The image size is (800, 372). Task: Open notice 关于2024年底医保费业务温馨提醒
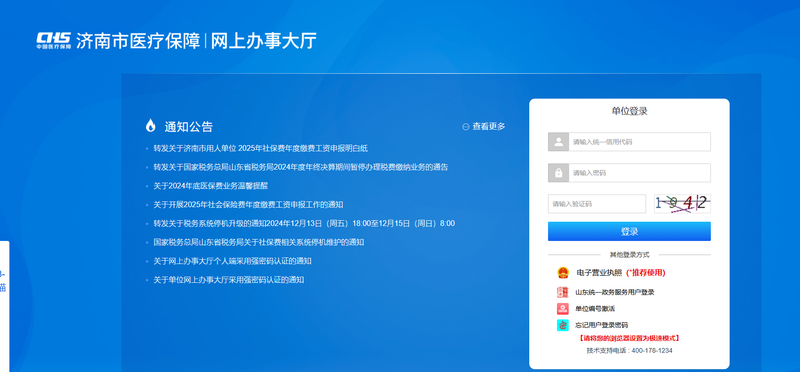211,186
